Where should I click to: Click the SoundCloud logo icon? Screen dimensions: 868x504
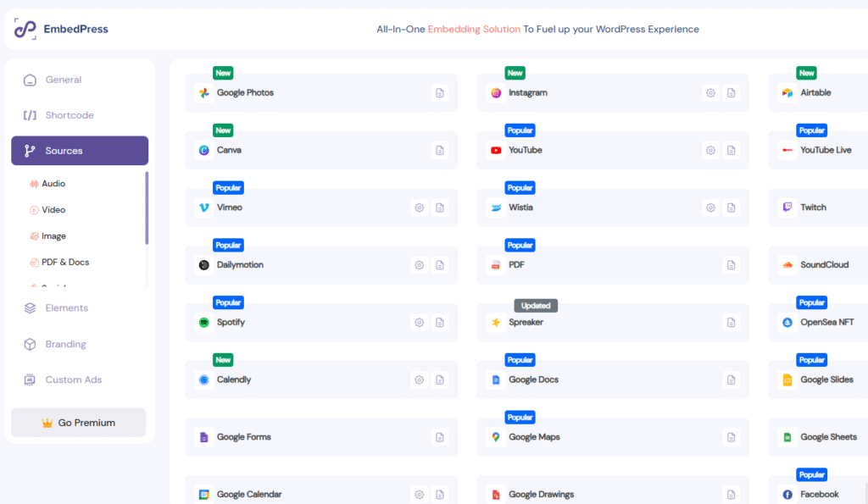click(787, 265)
